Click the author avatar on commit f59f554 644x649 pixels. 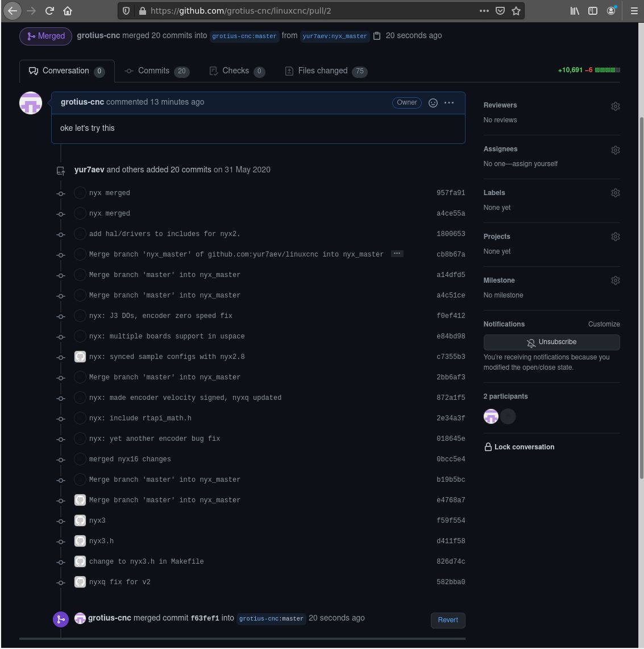point(80,520)
